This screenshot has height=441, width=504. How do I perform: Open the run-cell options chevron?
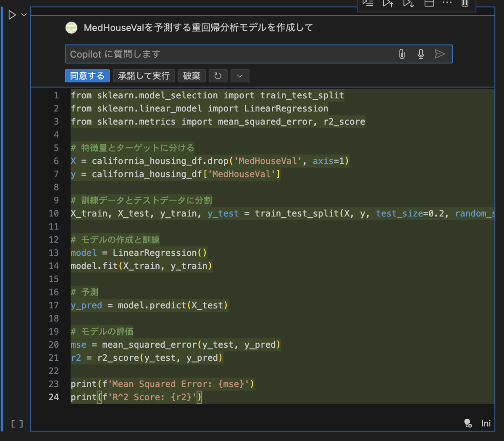pos(24,15)
